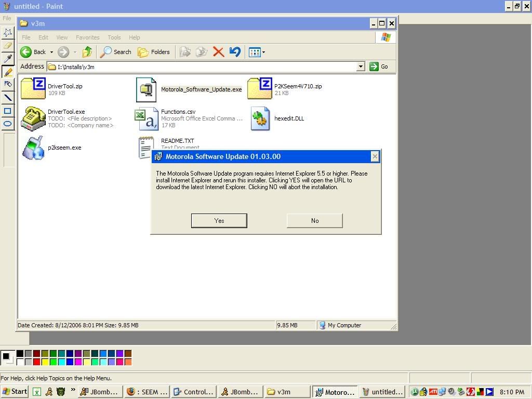Screen dimensions: 532x399
Task: Click the red X Delete toolbar icon
Action: (218, 52)
